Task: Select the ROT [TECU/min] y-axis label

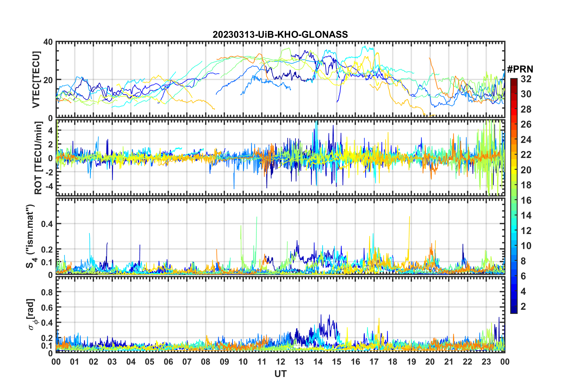Action: point(38,158)
